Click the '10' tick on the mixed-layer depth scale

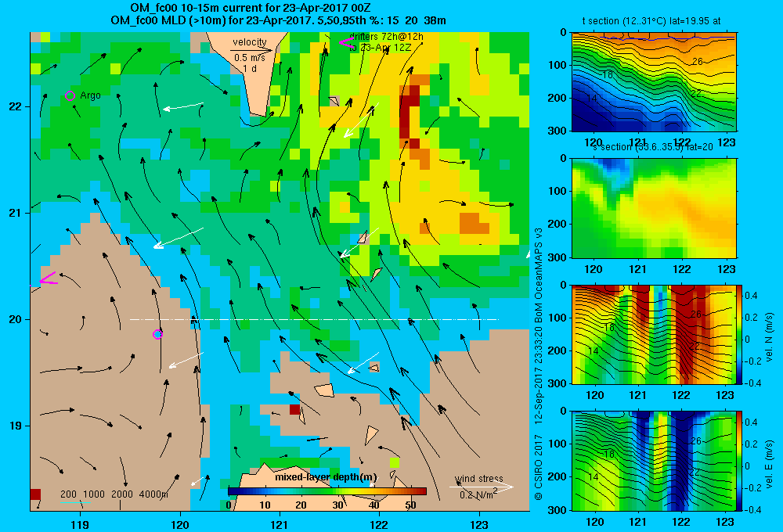coord(265,505)
